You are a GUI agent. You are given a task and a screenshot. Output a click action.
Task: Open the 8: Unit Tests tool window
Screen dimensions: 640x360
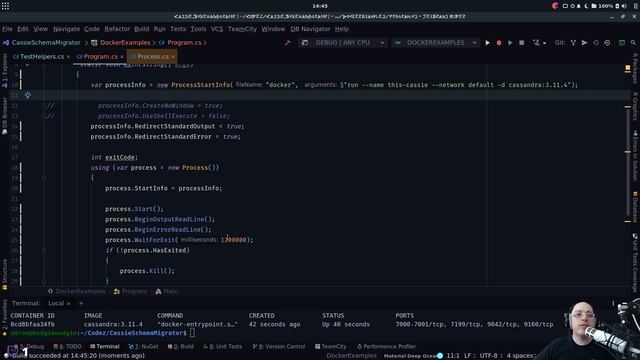(x=222, y=347)
